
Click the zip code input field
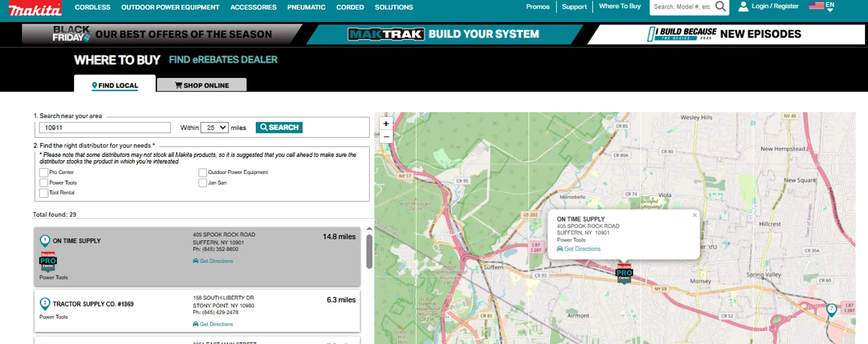coord(105,128)
